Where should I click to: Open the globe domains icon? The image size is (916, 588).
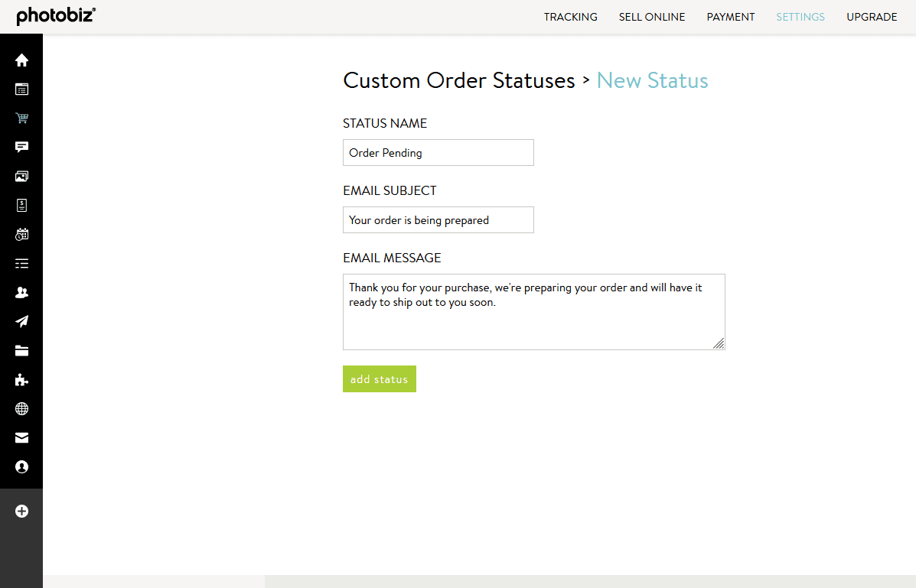pos(21,409)
